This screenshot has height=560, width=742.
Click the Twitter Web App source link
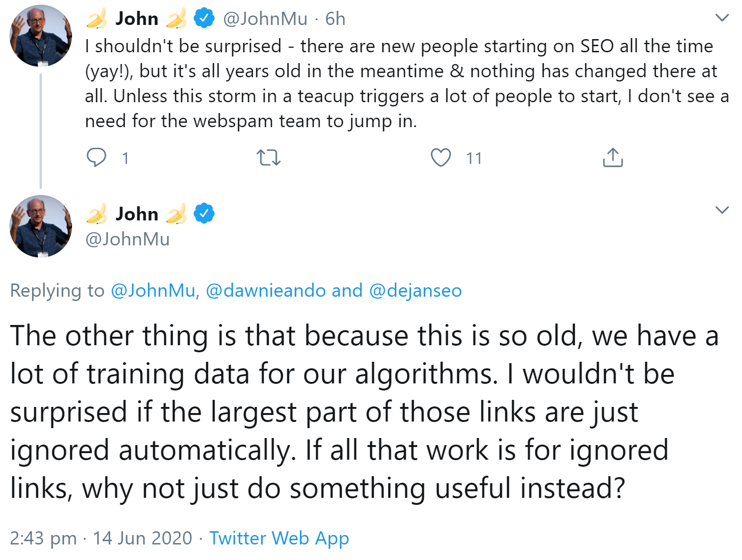(279, 538)
